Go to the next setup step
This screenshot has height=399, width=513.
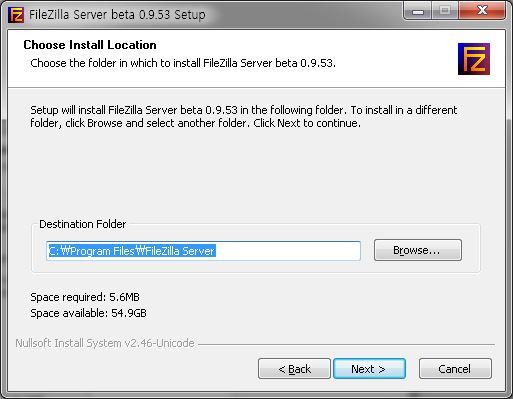tap(369, 369)
